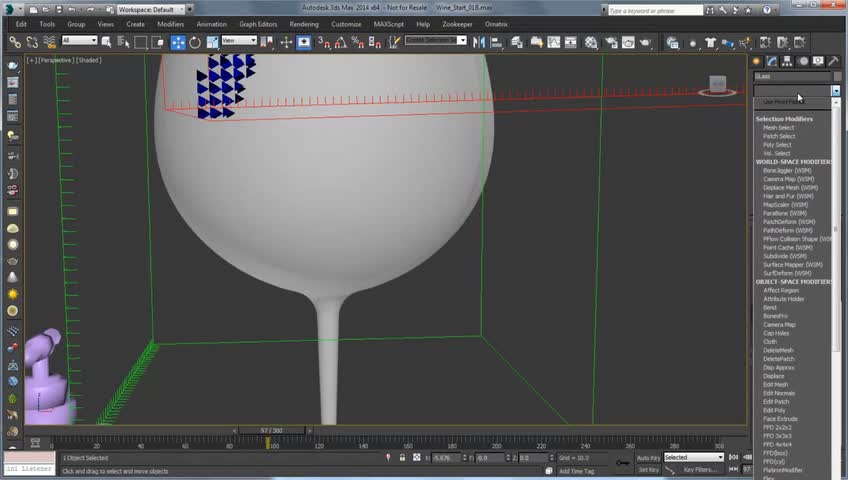
Task: Click the Set Key button
Action: click(x=648, y=470)
